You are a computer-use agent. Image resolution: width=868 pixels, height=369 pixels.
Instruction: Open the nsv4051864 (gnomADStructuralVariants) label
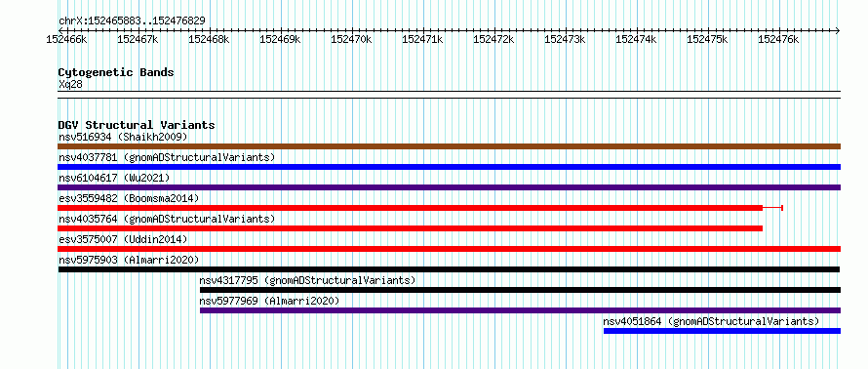tap(711, 321)
